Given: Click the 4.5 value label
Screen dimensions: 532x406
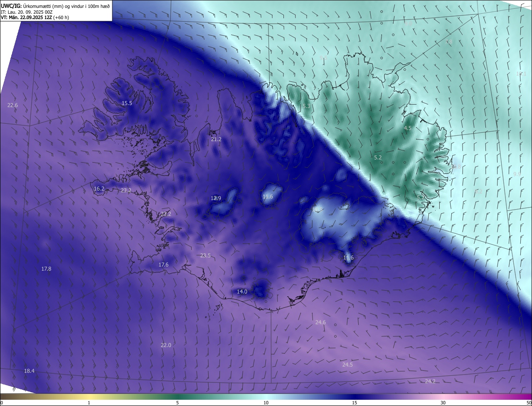Looking at the screenshot, I should coord(408,128).
